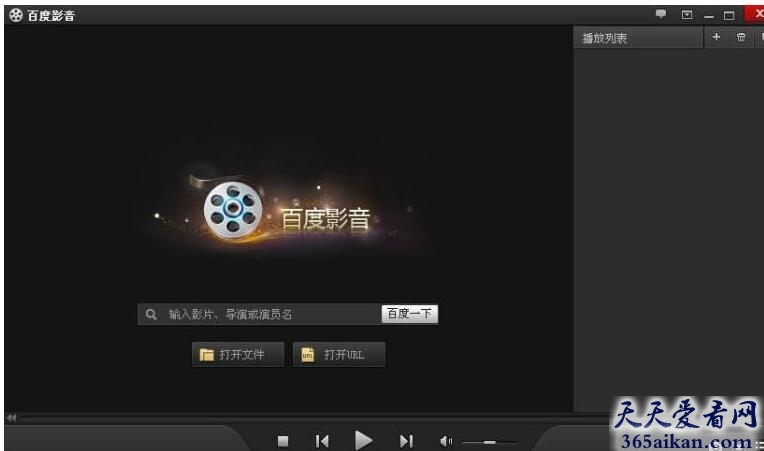The image size is (764, 451).
Task: Skip to the previous track
Action: pos(322,441)
